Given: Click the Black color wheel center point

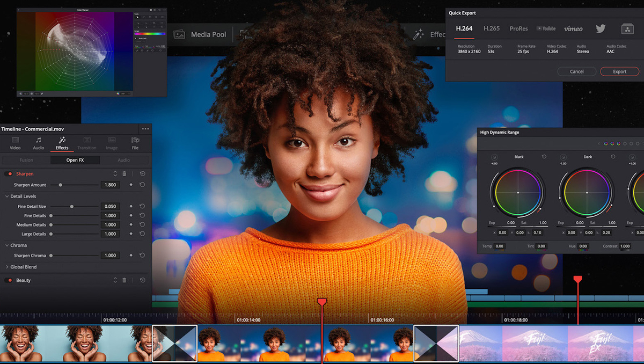Looking at the screenshot, I should pyautogui.click(x=518, y=192).
